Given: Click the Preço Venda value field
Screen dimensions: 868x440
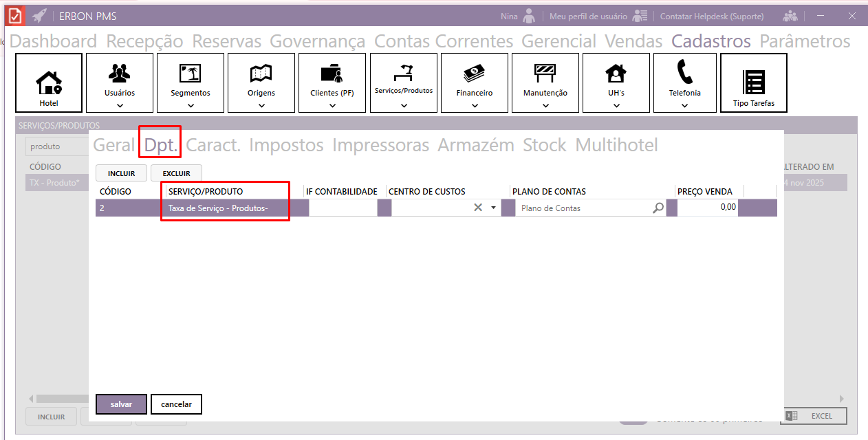Looking at the screenshot, I should pyautogui.click(x=707, y=208).
